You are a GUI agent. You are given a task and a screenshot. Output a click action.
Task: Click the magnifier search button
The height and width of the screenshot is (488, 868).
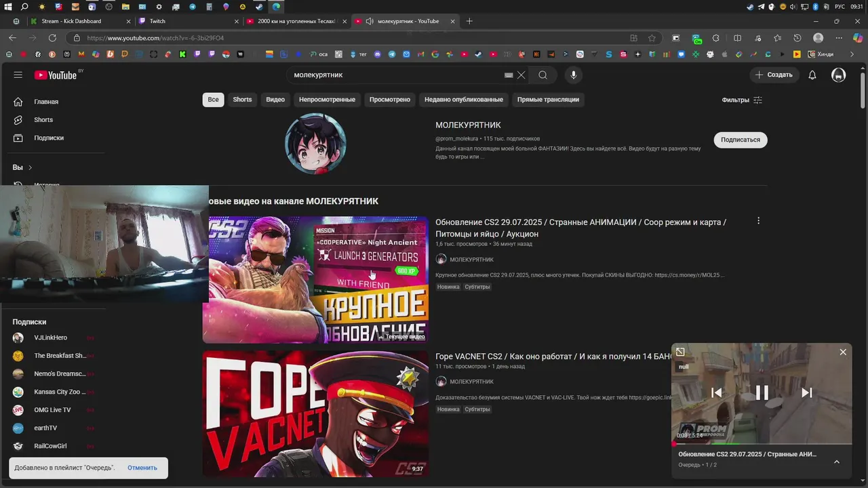pyautogui.click(x=542, y=75)
